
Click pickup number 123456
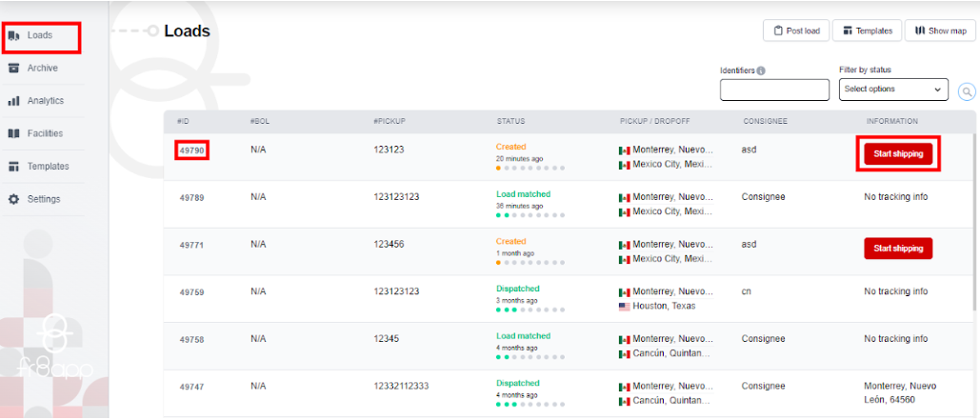tap(389, 245)
